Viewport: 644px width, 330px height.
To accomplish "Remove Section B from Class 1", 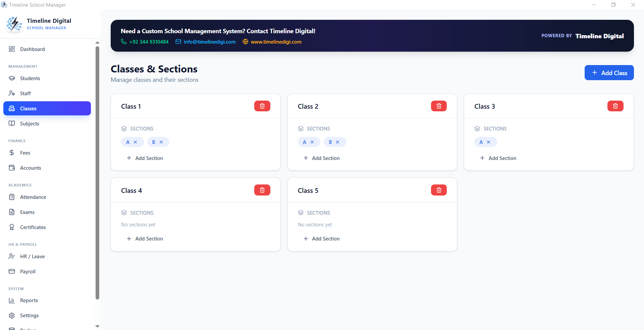I will pos(161,142).
